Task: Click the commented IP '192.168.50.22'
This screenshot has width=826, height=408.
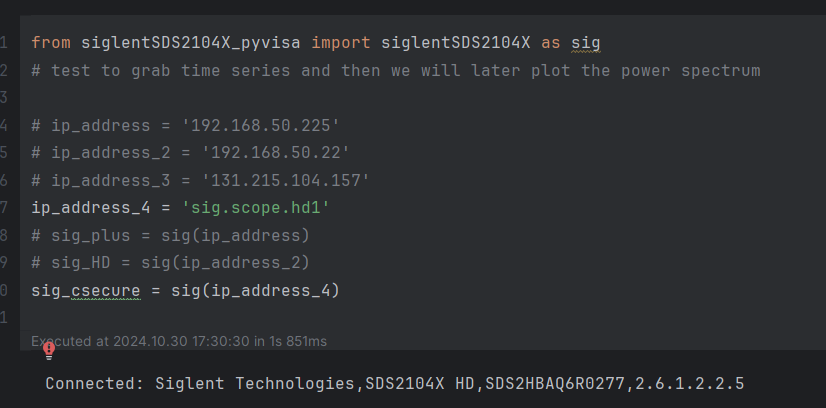Action: pyautogui.click(x=275, y=153)
